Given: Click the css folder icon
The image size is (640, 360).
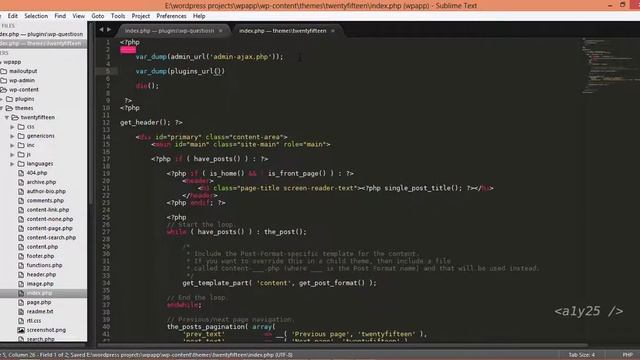Looking at the screenshot, I should pyautogui.click(x=21, y=127).
